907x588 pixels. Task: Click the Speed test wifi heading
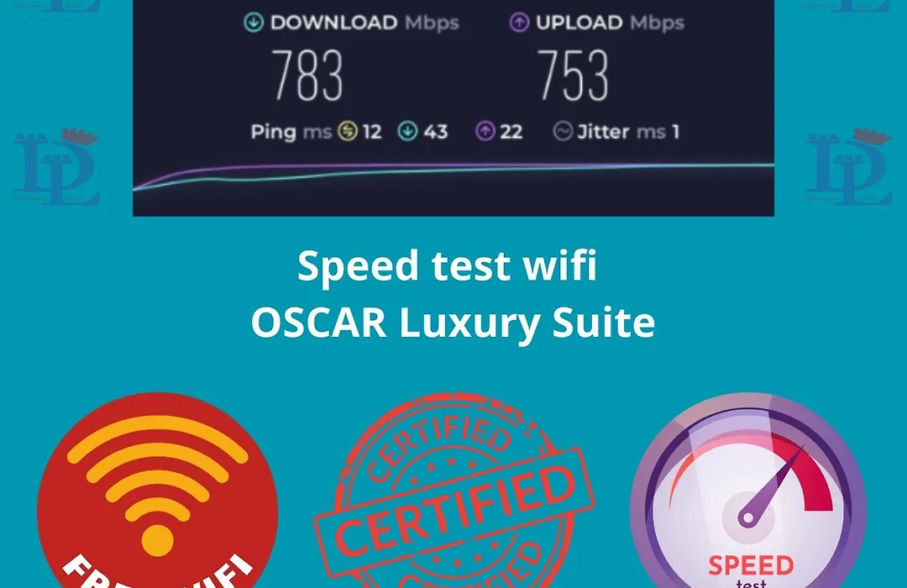447,265
